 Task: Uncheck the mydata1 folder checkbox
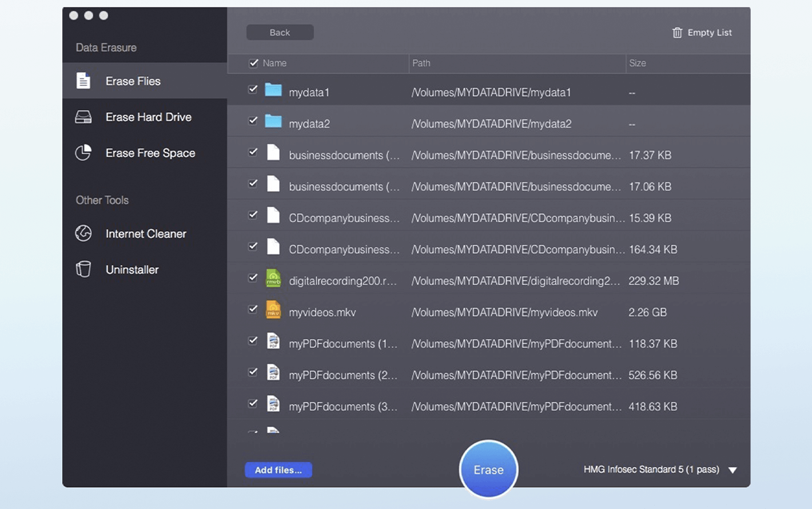click(253, 89)
